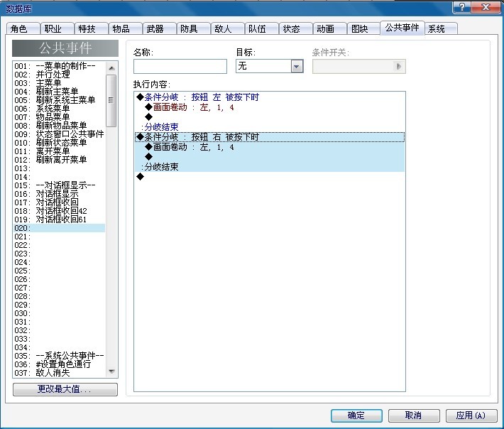Select event 009: 状态窗口公共事件
This screenshot has width=504, height=429.
coord(59,134)
